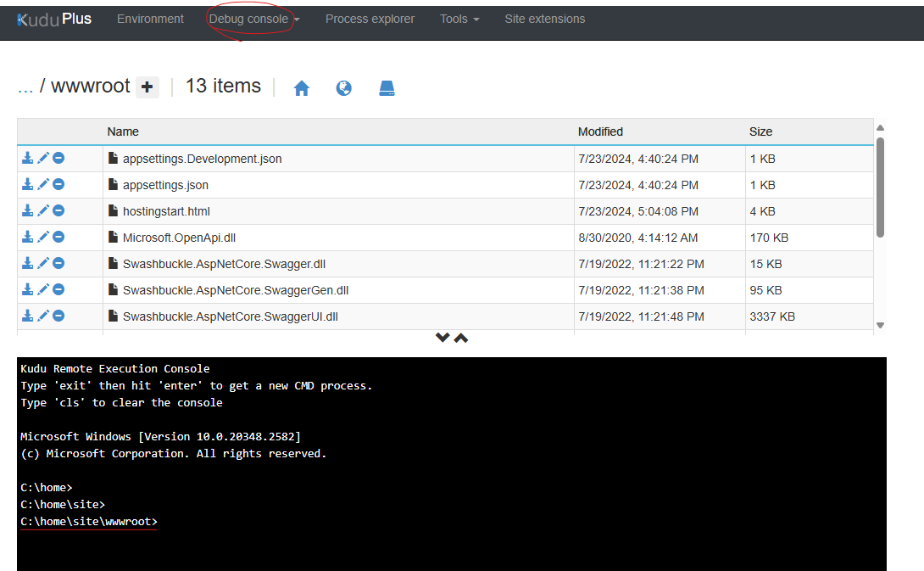The width and height of the screenshot is (924, 571).
Task: Open the Environment page
Action: pyautogui.click(x=150, y=19)
